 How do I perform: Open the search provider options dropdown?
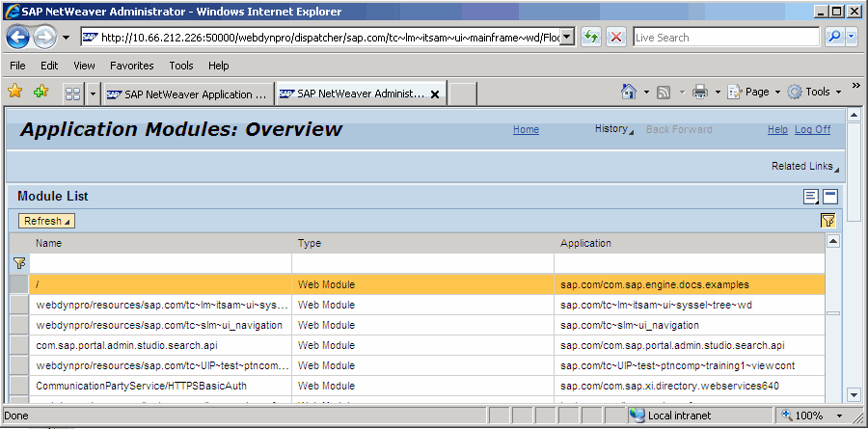click(851, 37)
